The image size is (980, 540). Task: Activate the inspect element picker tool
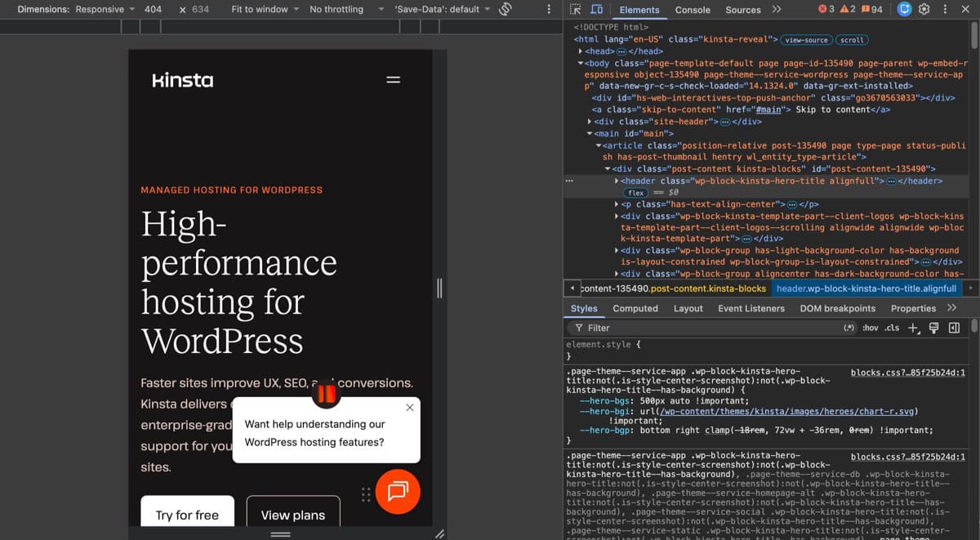coord(575,10)
